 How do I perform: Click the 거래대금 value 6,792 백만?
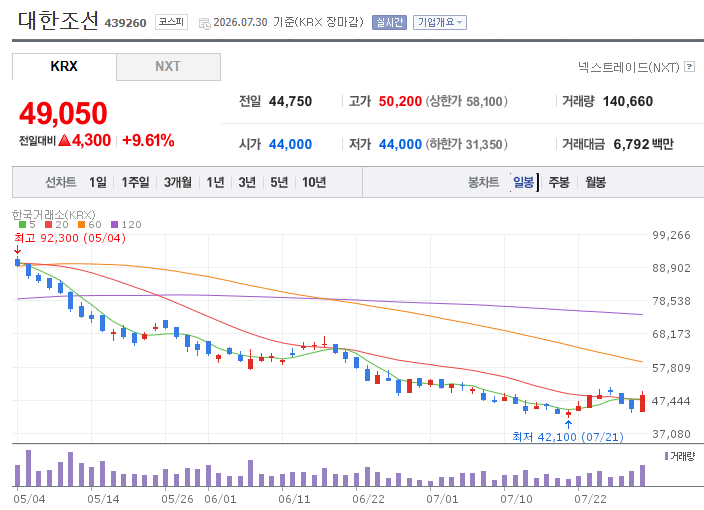coord(643,145)
